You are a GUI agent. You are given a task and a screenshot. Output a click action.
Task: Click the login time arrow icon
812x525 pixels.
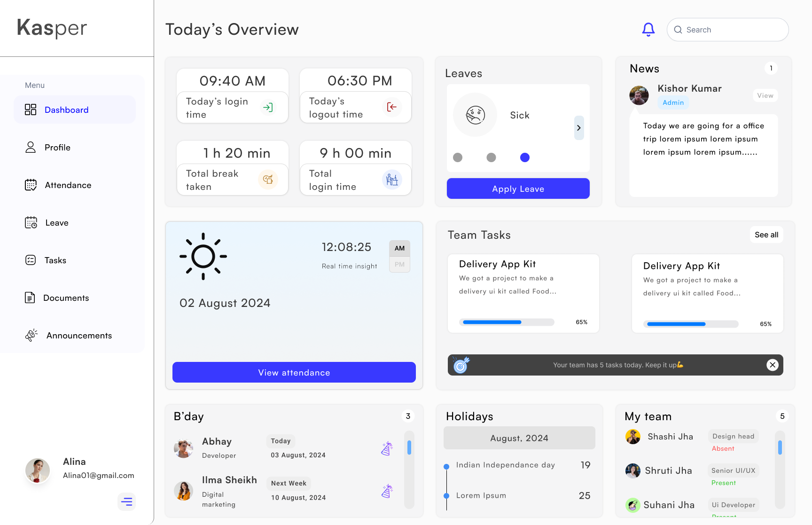point(268,108)
